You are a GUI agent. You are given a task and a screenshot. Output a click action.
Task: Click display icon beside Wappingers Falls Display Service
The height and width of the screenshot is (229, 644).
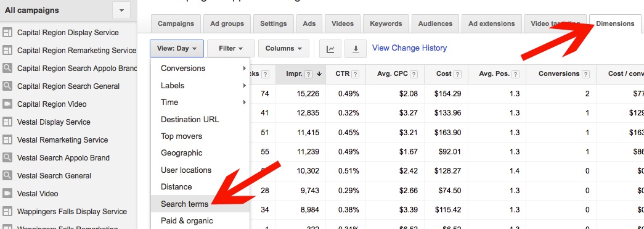click(7, 212)
